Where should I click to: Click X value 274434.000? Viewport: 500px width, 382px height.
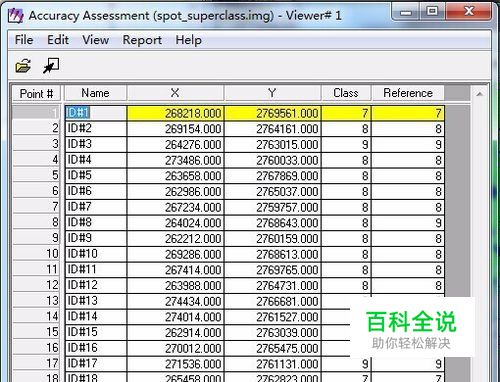click(176, 301)
